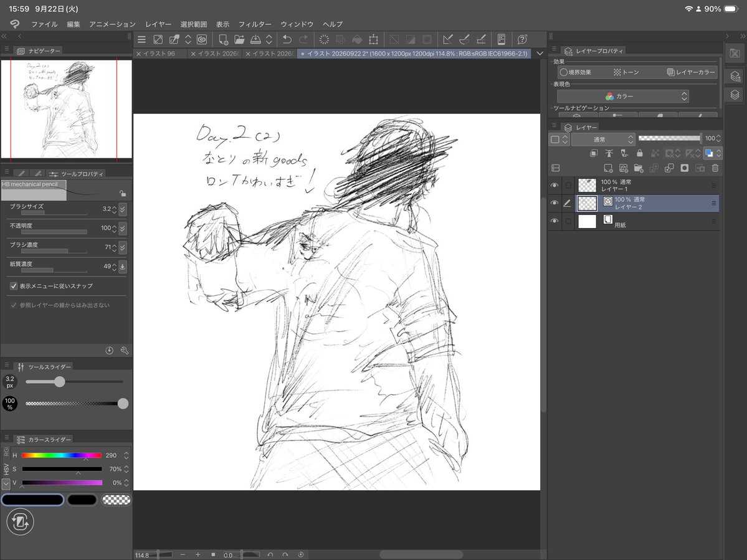Open the help question mark icon
747x560 pixels.
pyautogui.click(x=522, y=39)
